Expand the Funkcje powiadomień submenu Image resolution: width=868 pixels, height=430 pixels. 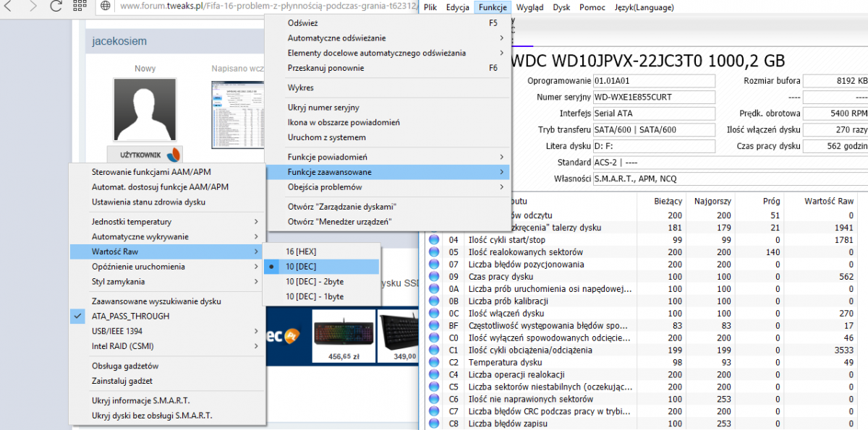(327, 157)
